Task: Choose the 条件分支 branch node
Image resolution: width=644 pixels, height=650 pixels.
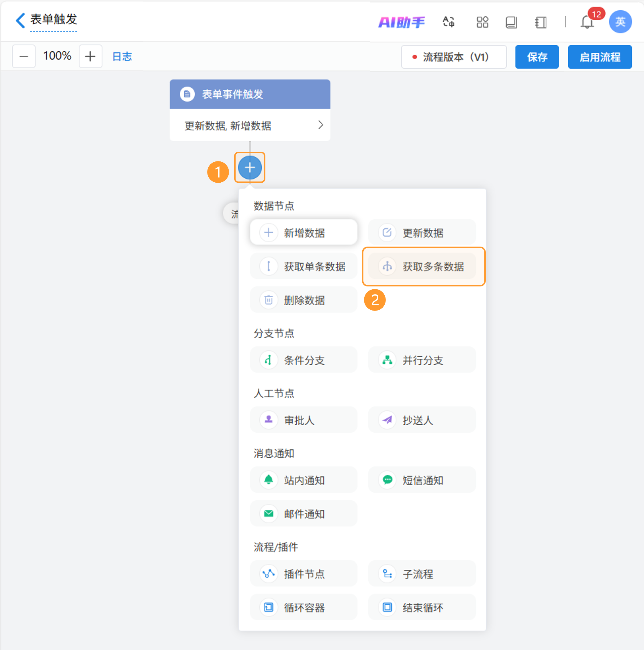Action: point(303,360)
